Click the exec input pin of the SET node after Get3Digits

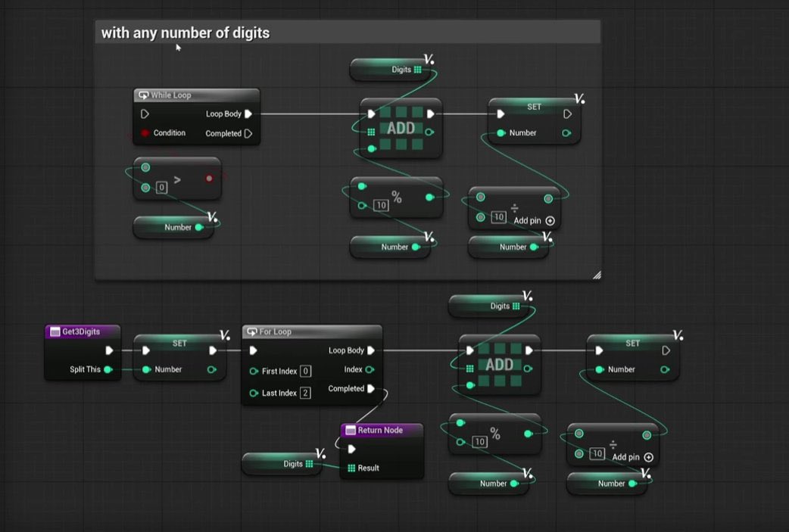(146, 350)
